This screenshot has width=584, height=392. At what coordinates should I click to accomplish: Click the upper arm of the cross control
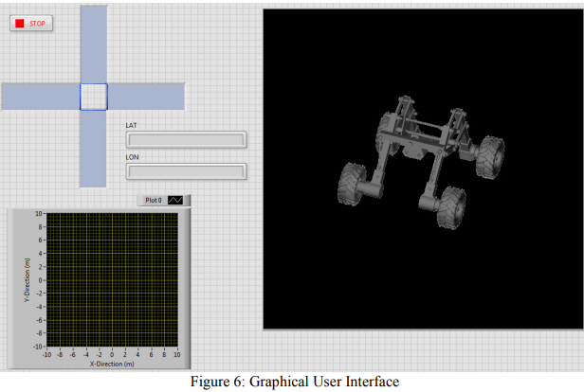pyautogui.click(x=94, y=45)
